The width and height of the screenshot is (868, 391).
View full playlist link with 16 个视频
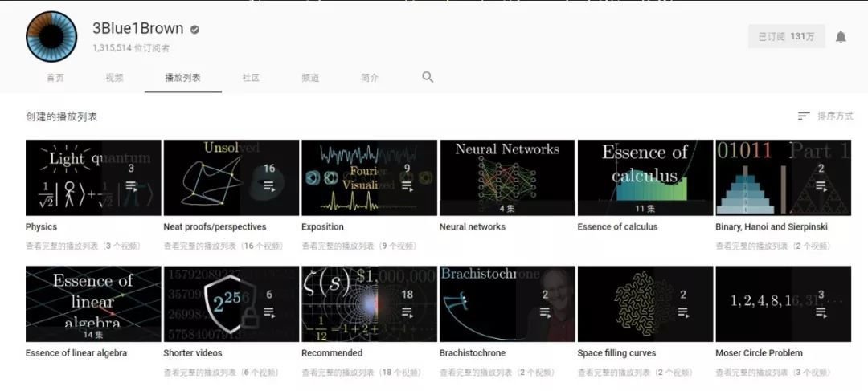223,246
